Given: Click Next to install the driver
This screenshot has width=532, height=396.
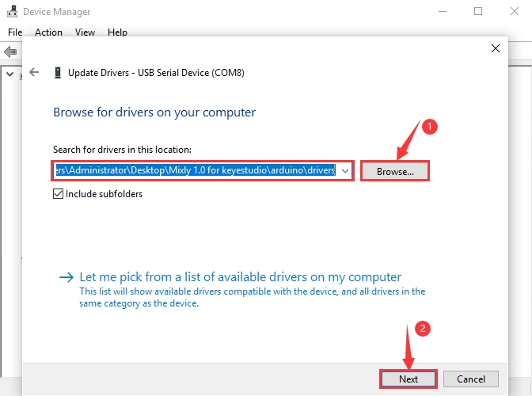Looking at the screenshot, I should 408,379.
